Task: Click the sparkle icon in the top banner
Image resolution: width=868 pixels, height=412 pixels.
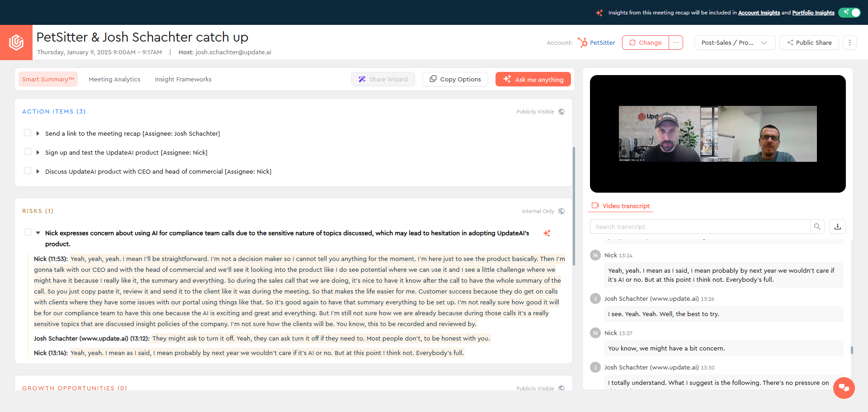Action: point(599,13)
